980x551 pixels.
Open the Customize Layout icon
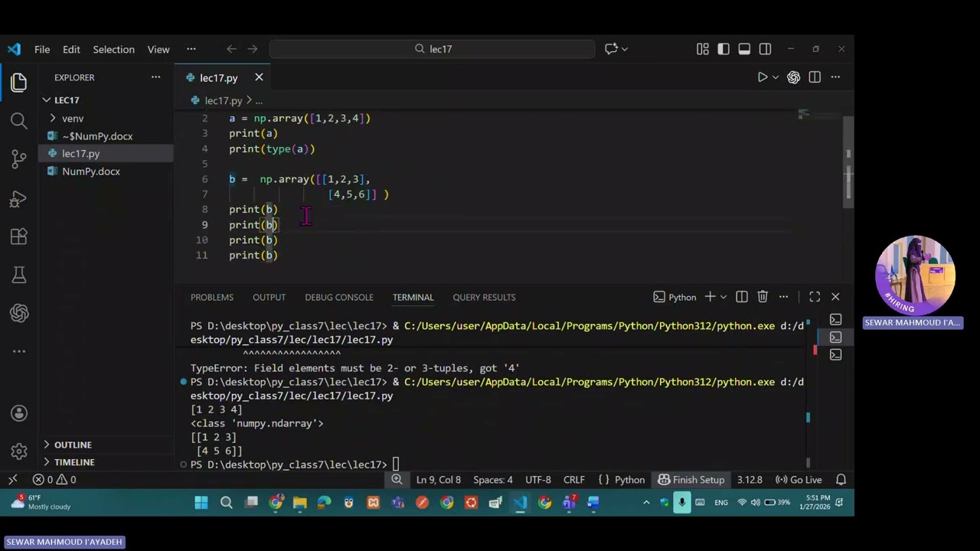pos(703,49)
